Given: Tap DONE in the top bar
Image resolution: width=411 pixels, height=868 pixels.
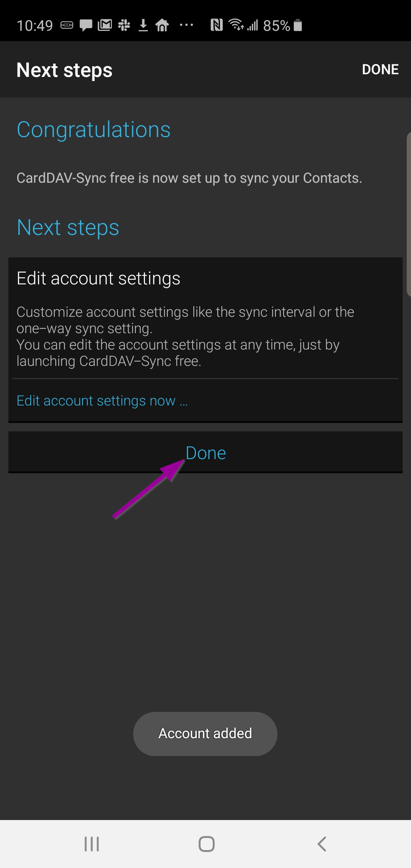Looking at the screenshot, I should 380,70.
